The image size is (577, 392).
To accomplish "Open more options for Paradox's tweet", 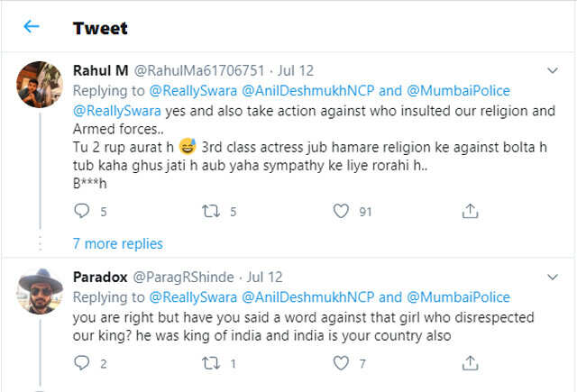I will point(554,277).
